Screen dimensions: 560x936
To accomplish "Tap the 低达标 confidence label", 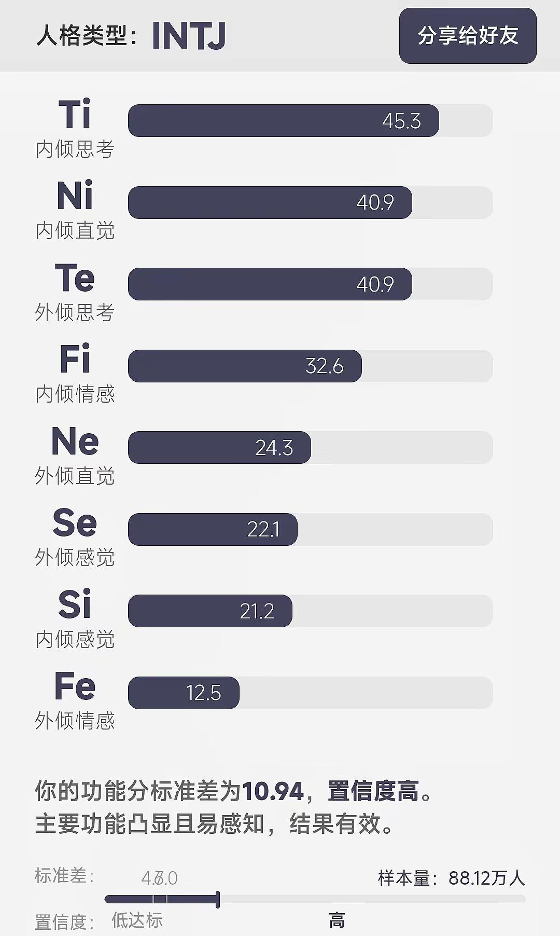I will (x=137, y=920).
